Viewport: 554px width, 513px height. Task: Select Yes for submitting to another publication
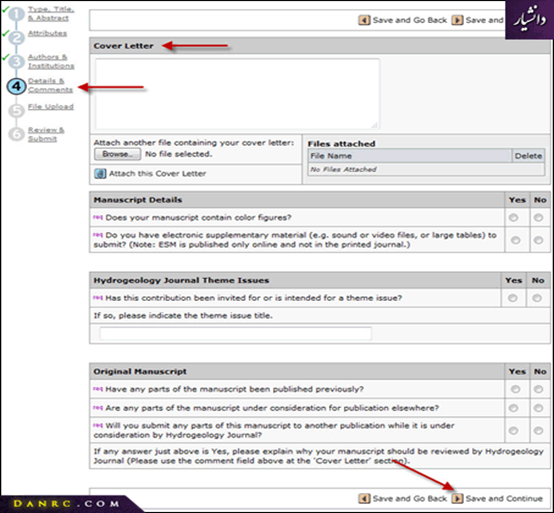[x=513, y=431]
